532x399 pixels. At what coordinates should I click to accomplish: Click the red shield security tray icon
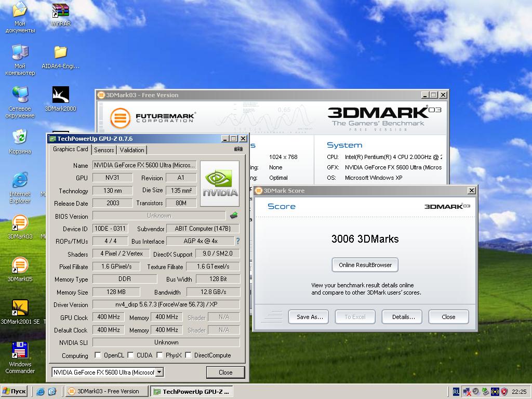coord(504,392)
